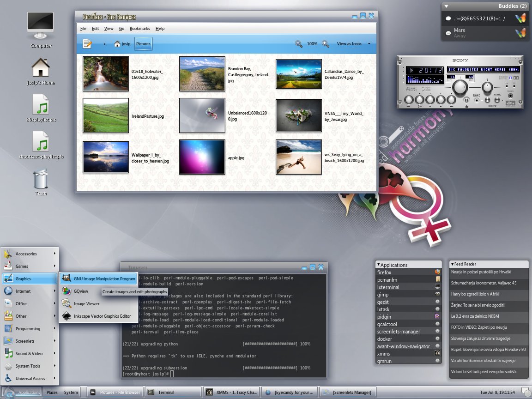This screenshot has height=399, width=532.
Task: Select the VNSS Tiny World by Jesar thumbnail
Action: (x=299, y=115)
